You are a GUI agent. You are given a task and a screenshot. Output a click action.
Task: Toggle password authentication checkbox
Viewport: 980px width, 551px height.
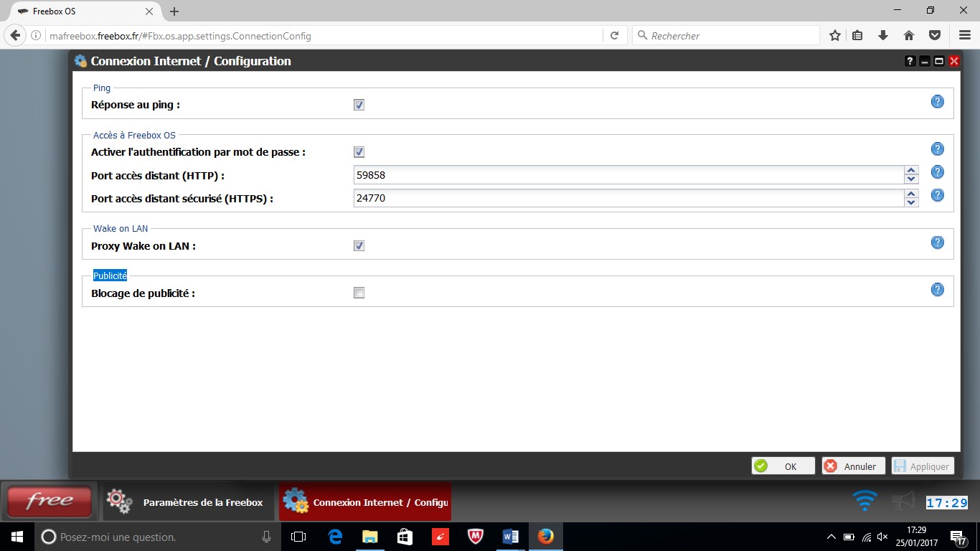pos(359,152)
